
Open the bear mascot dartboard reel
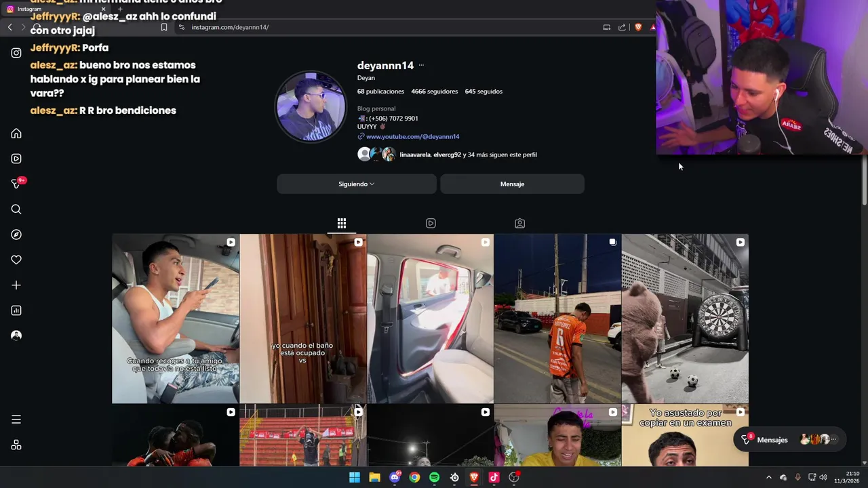[x=685, y=319]
